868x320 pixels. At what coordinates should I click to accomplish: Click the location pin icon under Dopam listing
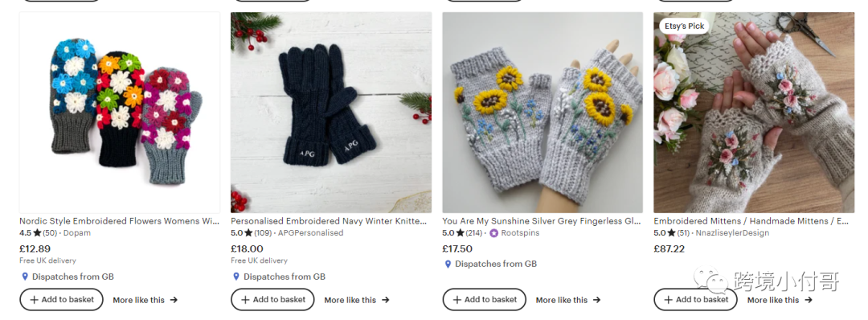point(24,277)
